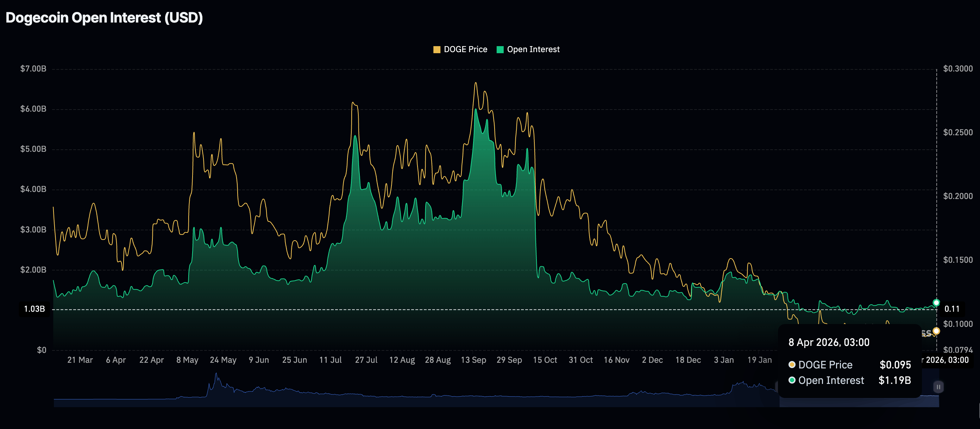Click the right range-slider handle with bars icon

coord(938,387)
